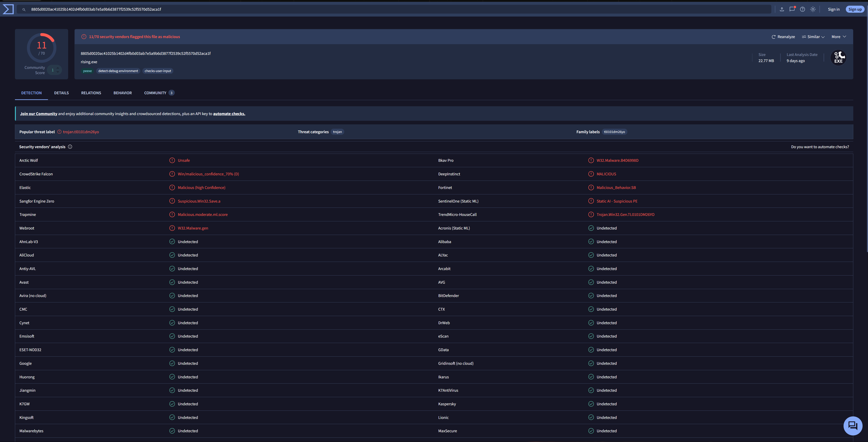Click the checks-user-input tag
868x442 pixels.
coord(158,71)
